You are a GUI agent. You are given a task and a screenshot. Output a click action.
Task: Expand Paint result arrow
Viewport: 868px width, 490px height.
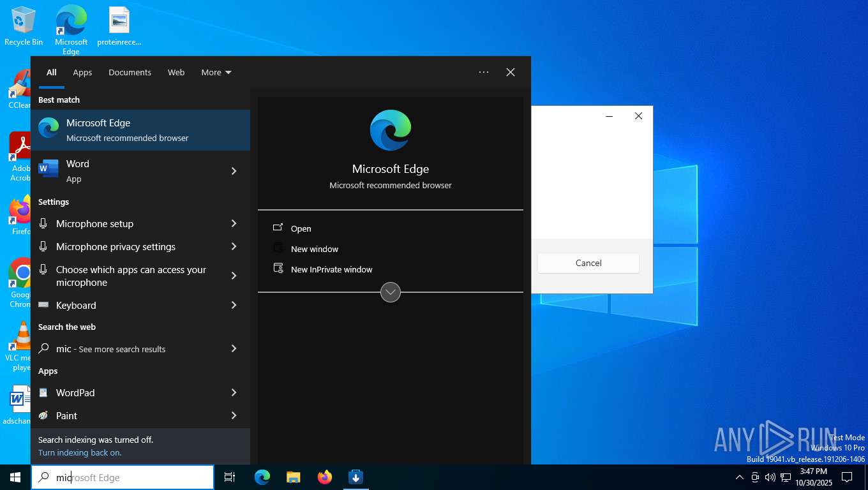click(x=234, y=415)
